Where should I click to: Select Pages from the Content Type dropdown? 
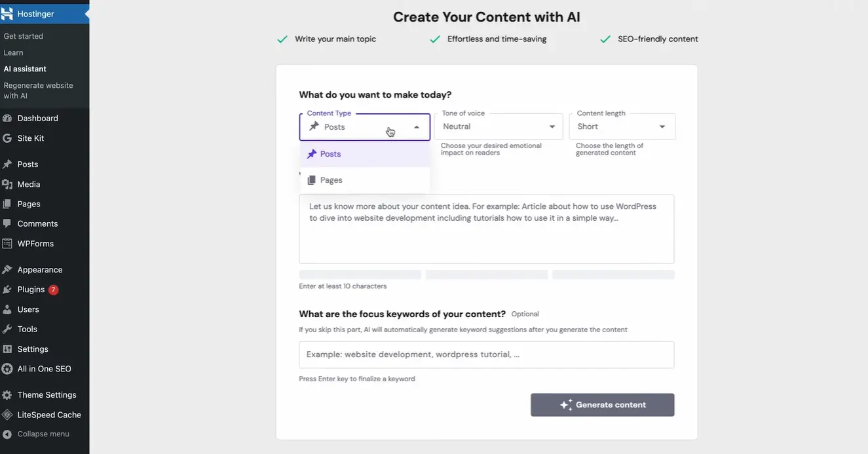(x=331, y=180)
